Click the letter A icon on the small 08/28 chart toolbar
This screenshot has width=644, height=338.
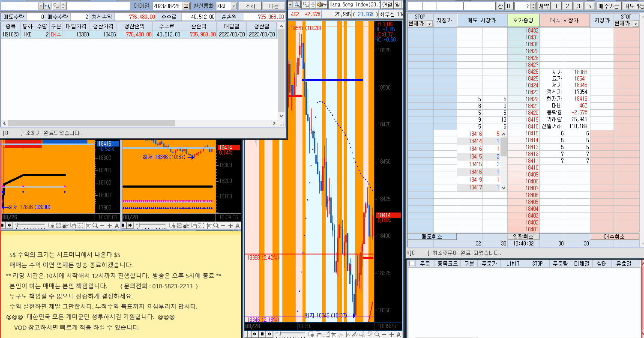click(x=237, y=225)
